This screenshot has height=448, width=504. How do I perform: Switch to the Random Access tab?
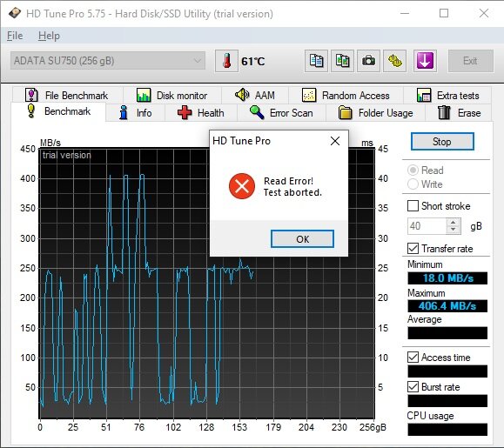pyautogui.click(x=346, y=96)
